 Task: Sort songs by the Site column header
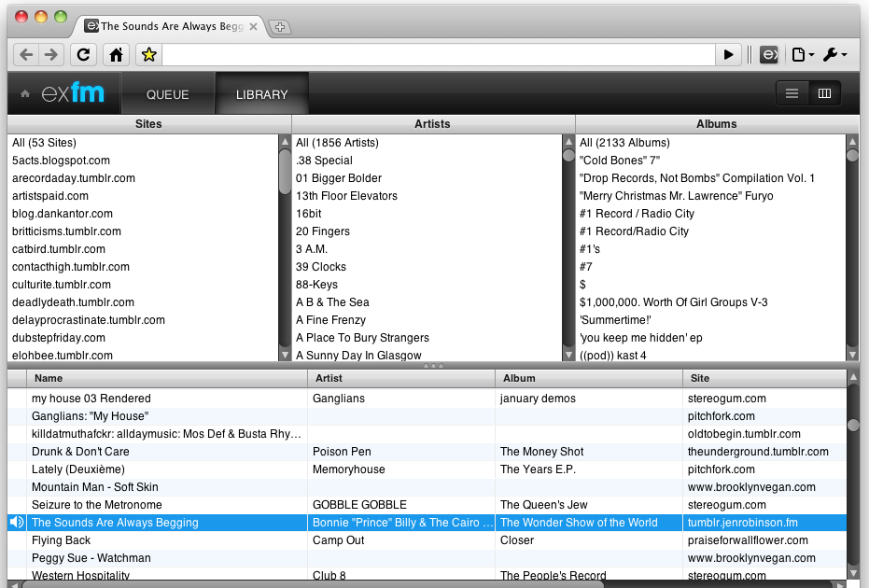pos(764,378)
